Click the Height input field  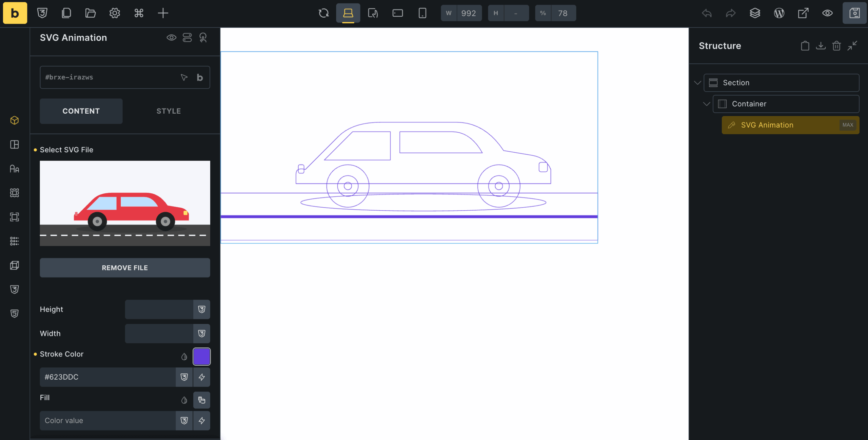point(159,309)
